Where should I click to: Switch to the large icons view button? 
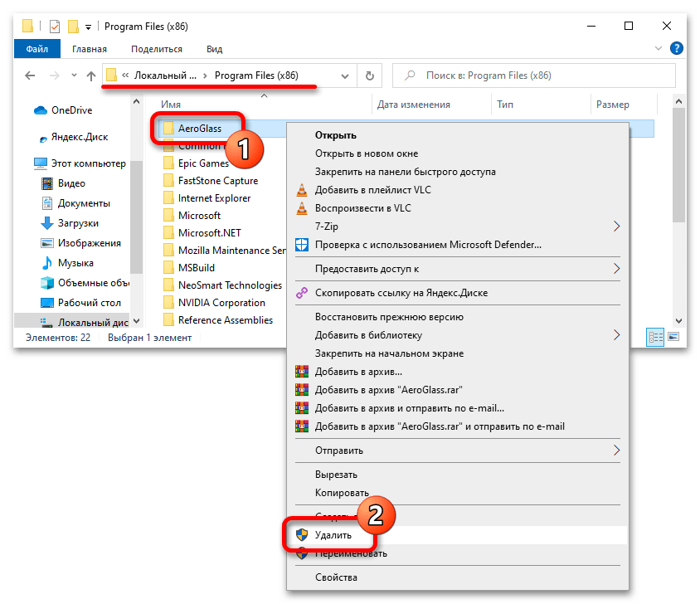tap(673, 336)
